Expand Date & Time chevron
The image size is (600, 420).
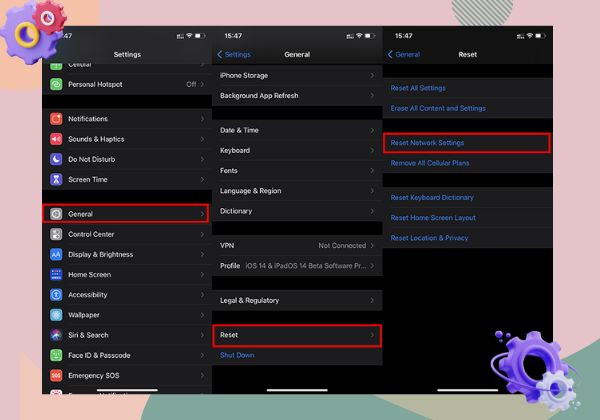pyautogui.click(x=372, y=130)
